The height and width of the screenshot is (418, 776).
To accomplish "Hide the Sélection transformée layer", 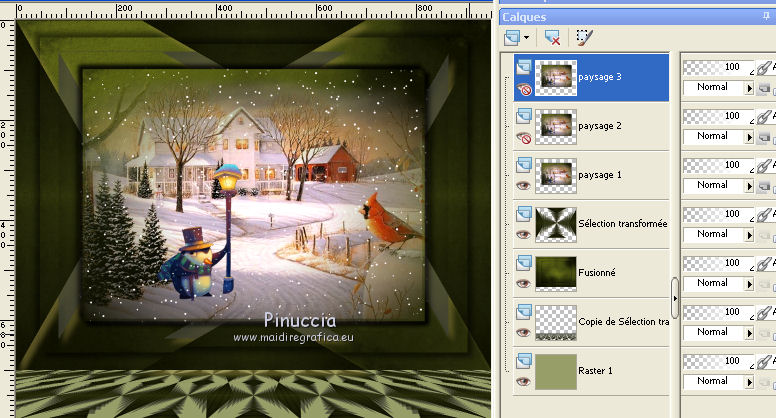I will (523, 235).
